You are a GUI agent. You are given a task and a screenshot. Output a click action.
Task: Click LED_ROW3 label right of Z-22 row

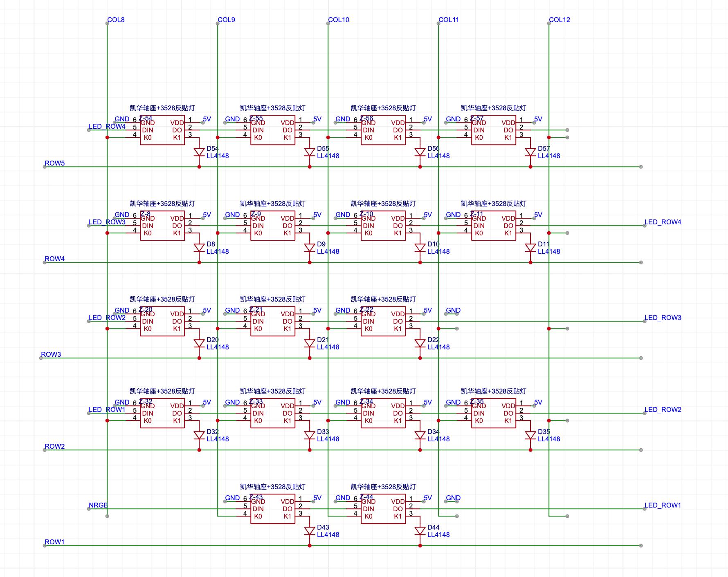663,318
